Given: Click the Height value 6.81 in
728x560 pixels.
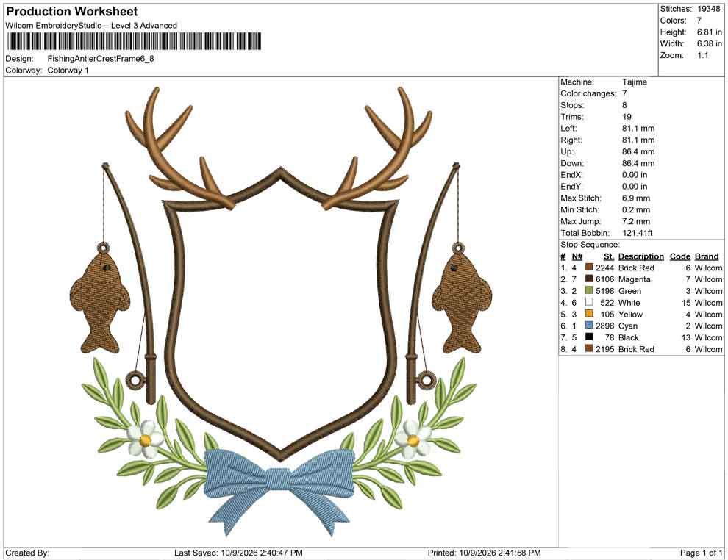Looking at the screenshot, I should click(x=709, y=32).
